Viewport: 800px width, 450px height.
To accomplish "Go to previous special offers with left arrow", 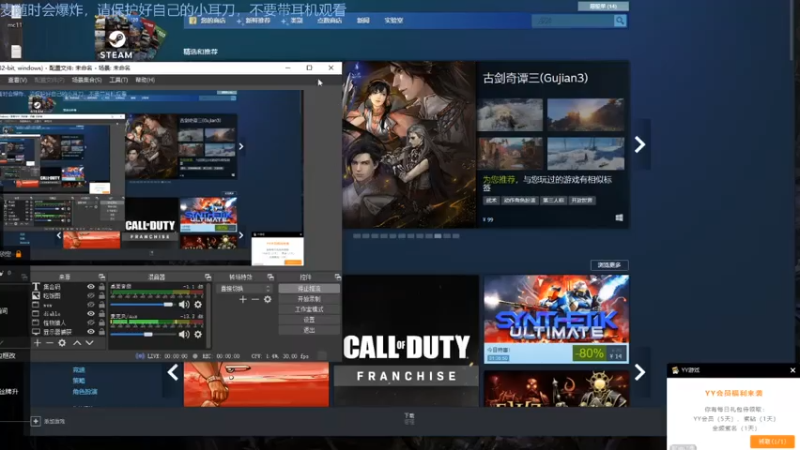I will (x=173, y=372).
